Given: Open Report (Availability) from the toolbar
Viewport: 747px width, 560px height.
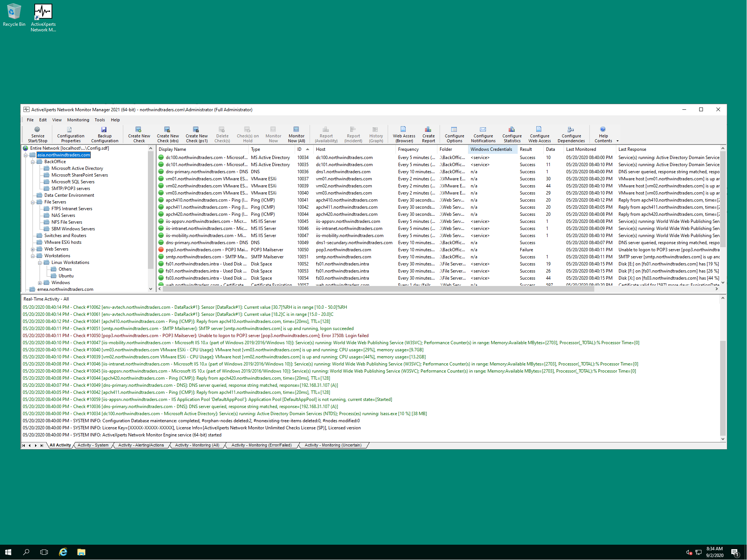Looking at the screenshot, I should [x=326, y=134].
